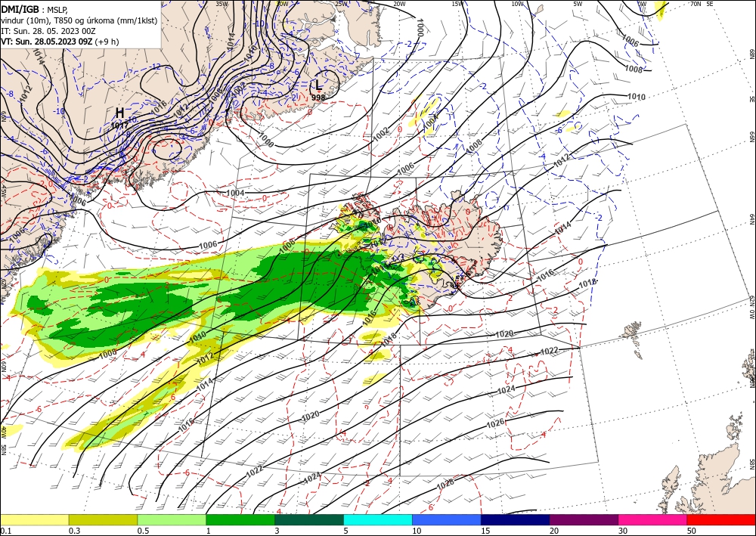
Task: Click the cyan 5–10 legend color swatch
Action: pyautogui.click(x=378, y=519)
